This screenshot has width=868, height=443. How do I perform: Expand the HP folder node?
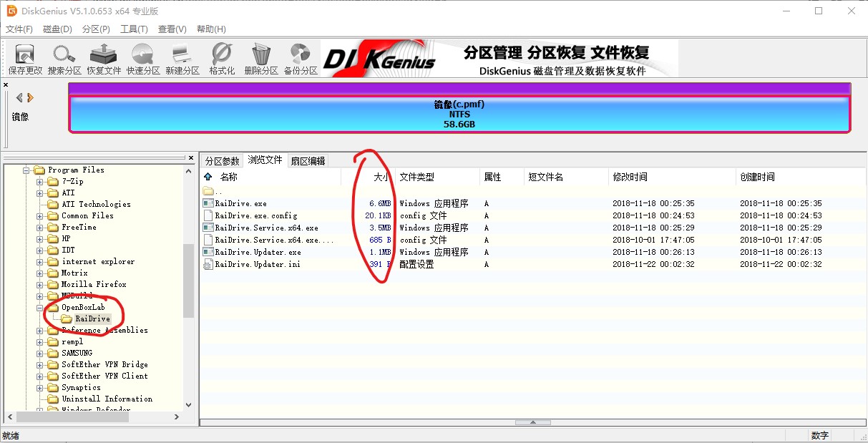coord(40,239)
